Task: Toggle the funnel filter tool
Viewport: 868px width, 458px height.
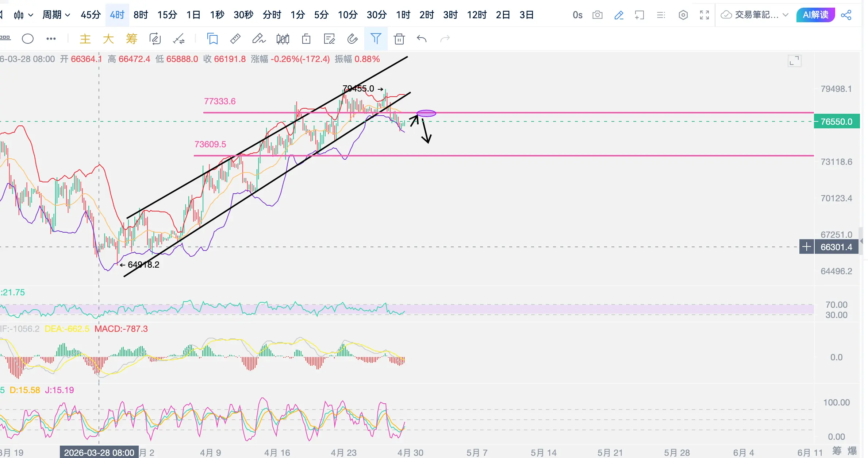Action: (x=376, y=39)
